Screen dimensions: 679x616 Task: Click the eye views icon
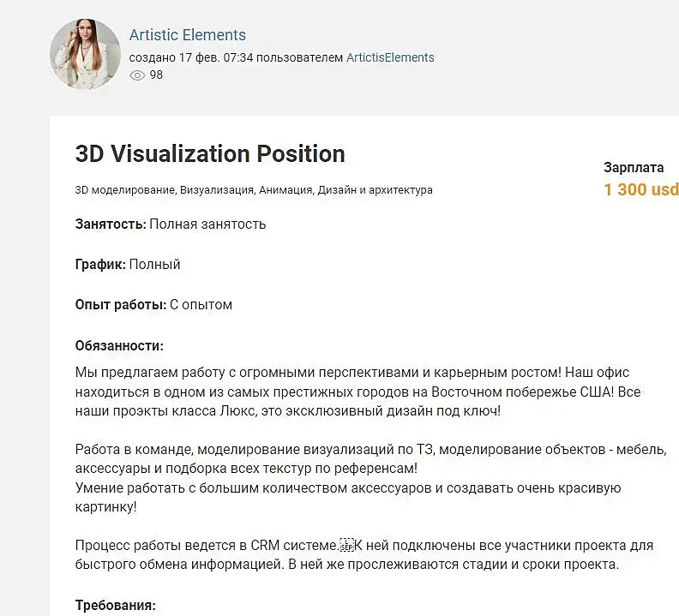click(136, 75)
